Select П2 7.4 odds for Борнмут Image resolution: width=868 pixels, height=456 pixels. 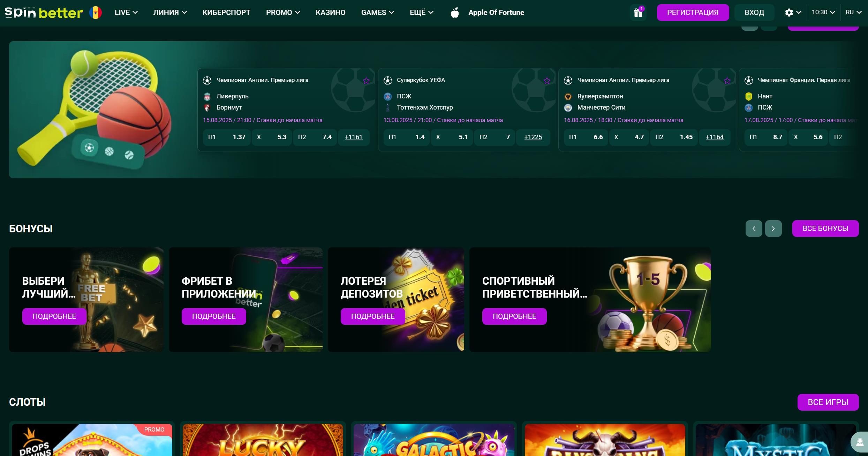pyautogui.click(x=315, y=137)
